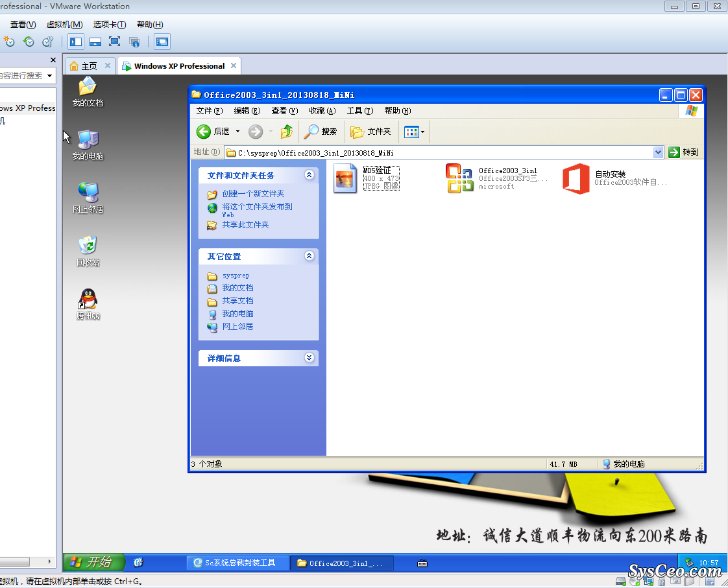The image size is (728, 588).
Task: Close the VMware library side panel
Action: pyautogui.click(x=53, y=60)
